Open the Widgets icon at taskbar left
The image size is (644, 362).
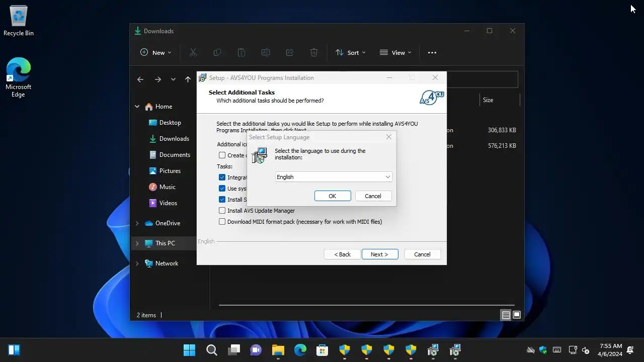pyautogui.click(x=14, y=350)
